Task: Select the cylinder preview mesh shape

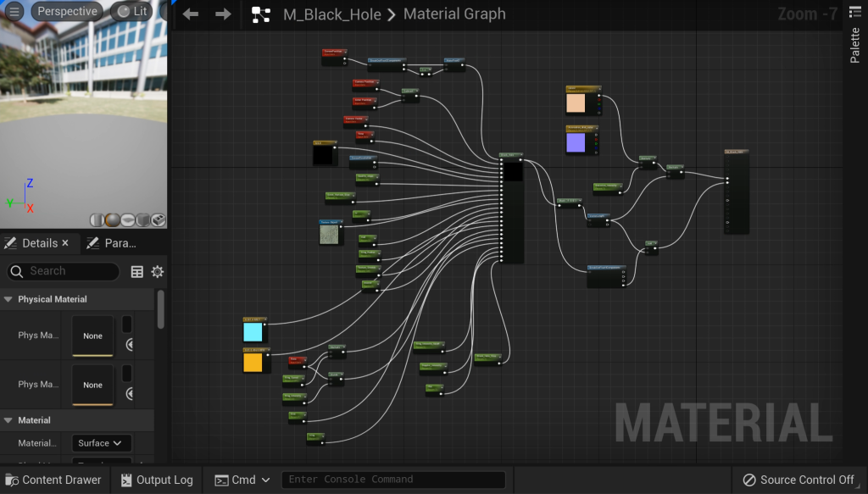Action: point(99,219)
